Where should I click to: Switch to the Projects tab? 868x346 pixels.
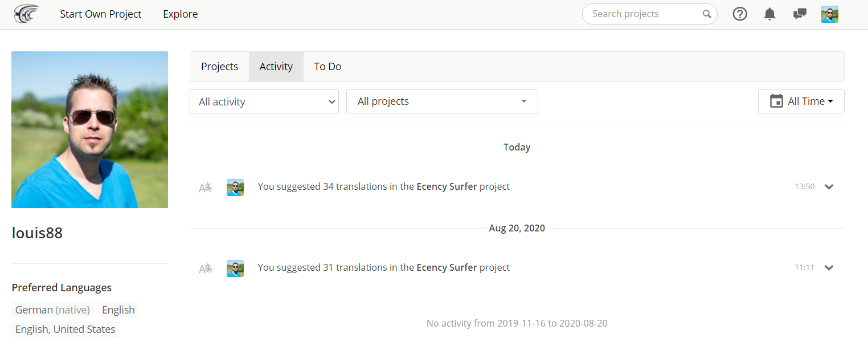tap(219, 67)
